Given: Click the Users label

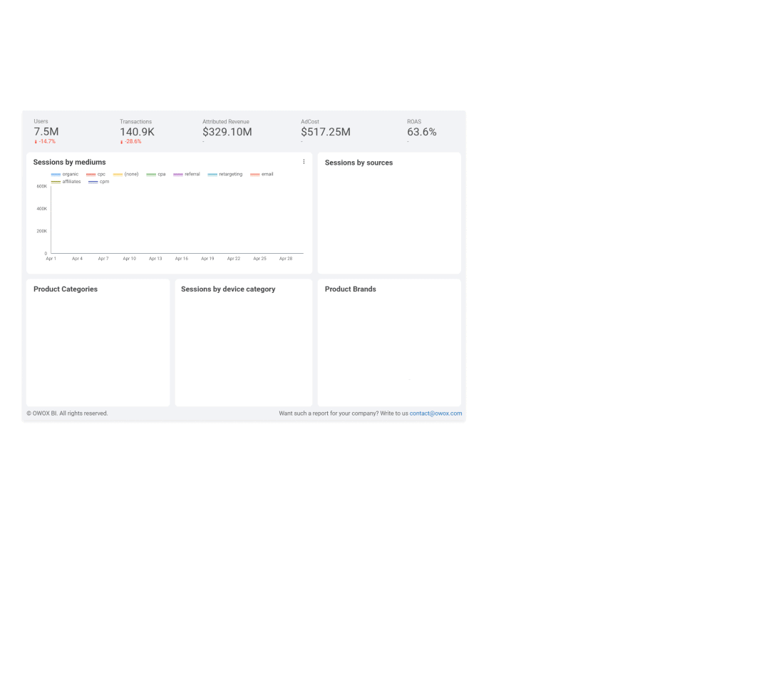Looking at the screenshot, I should point(41,121).
